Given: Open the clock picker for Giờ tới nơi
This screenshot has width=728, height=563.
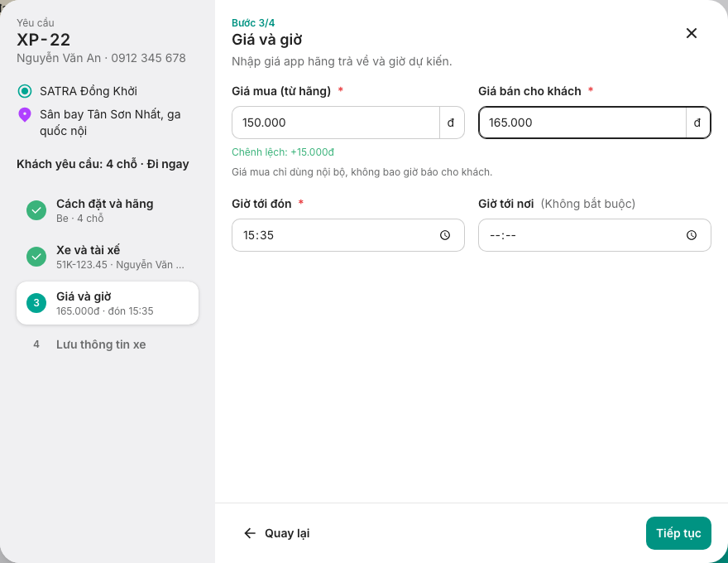Looking at the screenshot, I should coord(692,235).
